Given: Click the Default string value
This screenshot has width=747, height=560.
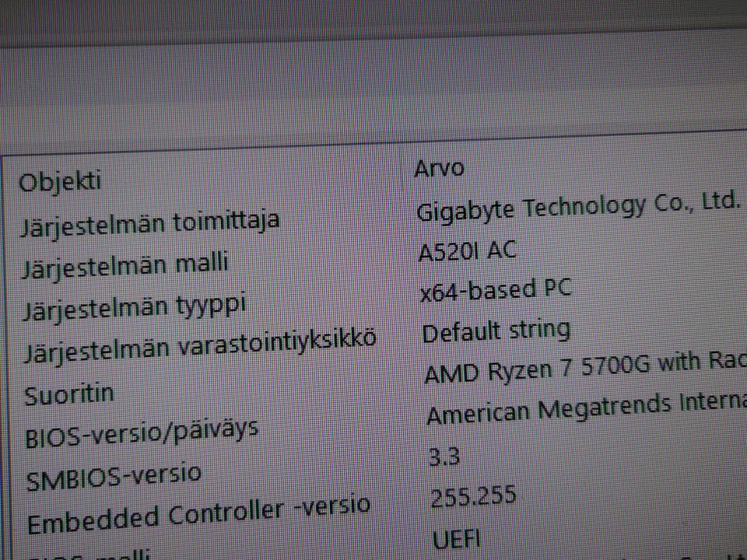Looking at the screenshot, I should (x=496, y=332).
